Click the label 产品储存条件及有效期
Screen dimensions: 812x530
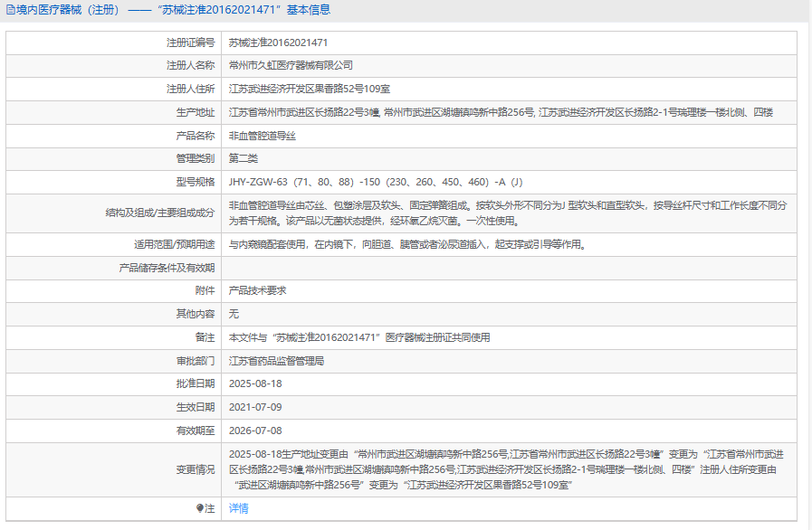pyautogui.click(x=167, y=268)
